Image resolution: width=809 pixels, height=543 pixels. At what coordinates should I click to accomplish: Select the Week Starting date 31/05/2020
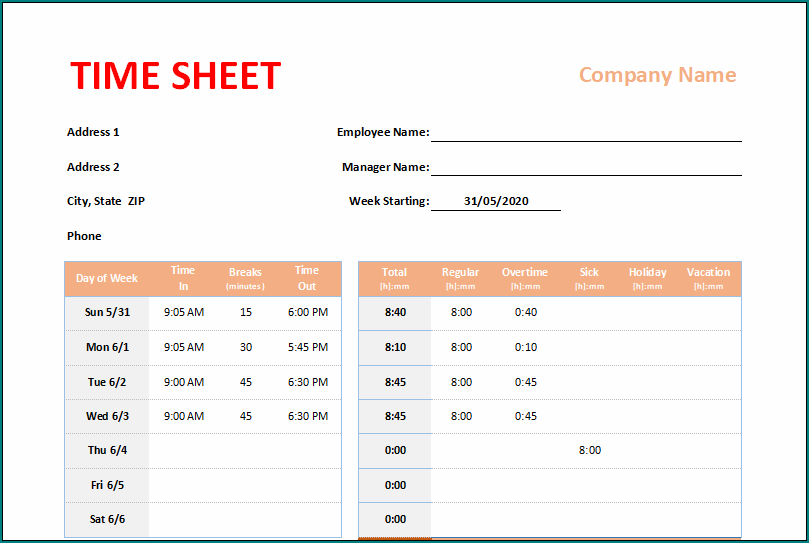click(496, 201)
